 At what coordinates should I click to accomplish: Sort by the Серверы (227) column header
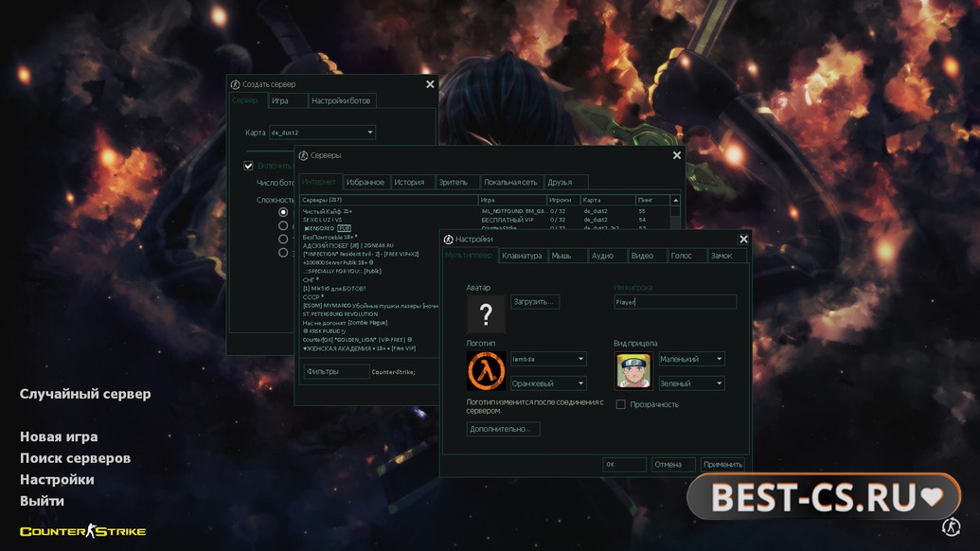pyautogui.click(x=388, y=200)
